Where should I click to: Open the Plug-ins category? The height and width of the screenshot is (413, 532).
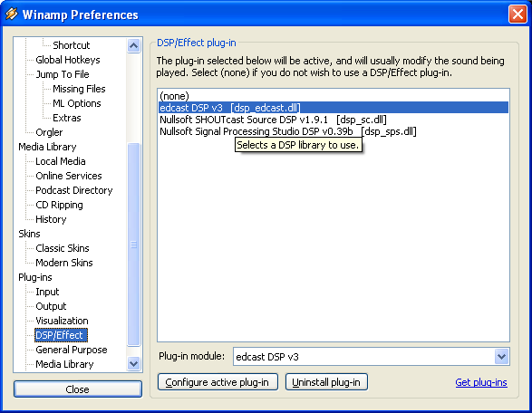tap(35, 277)
